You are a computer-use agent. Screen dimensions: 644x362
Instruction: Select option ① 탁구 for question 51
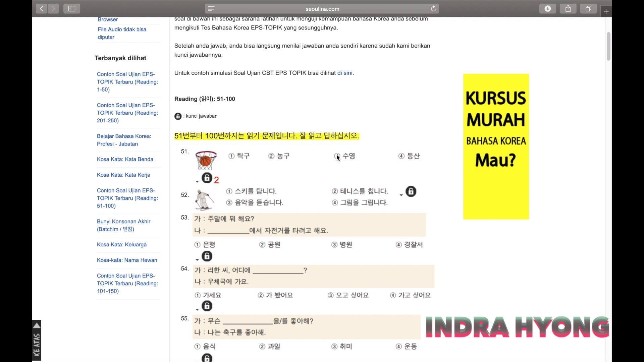pyautogui.click(x=239, y=156)
